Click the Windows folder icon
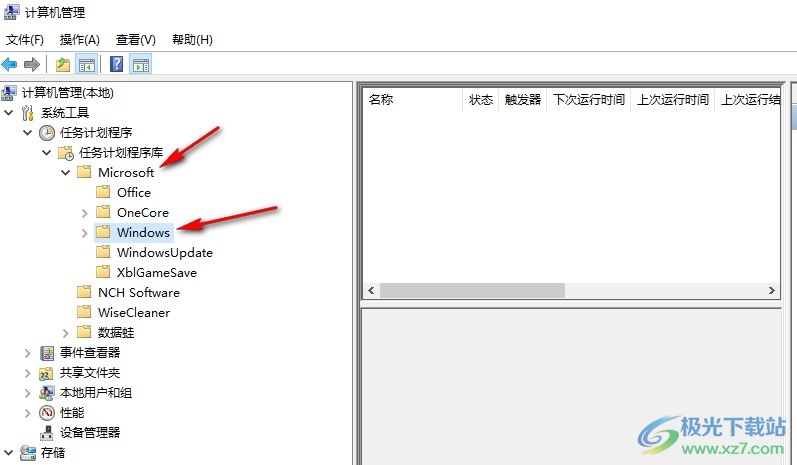Viewport: 797px width, 465px height. 103,232
